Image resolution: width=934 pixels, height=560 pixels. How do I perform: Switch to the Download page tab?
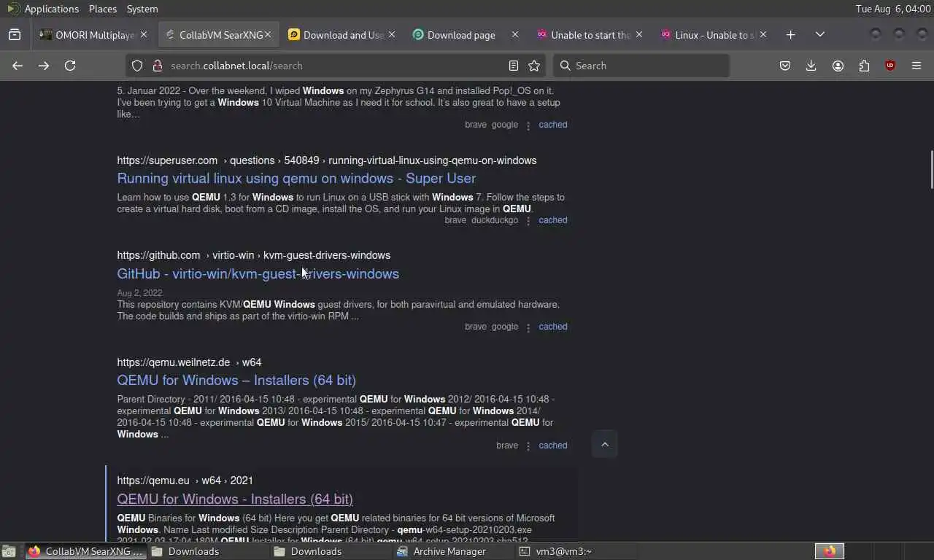[466, 34]
